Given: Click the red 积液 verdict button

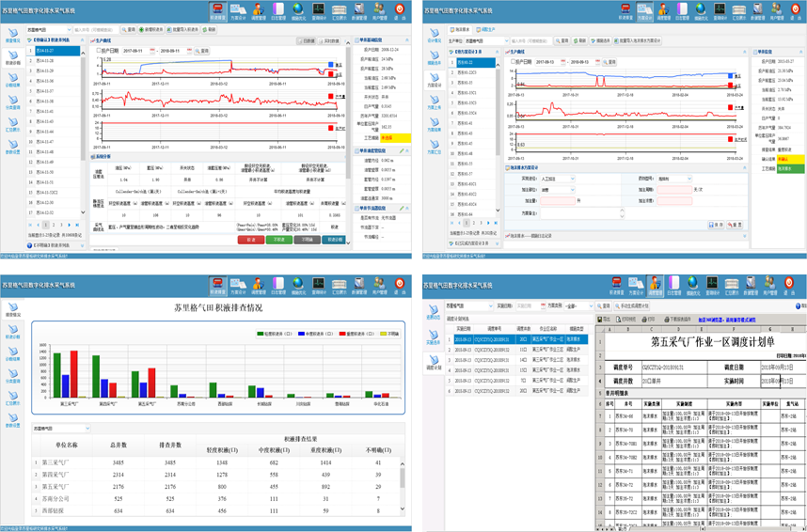Looking at the screenshot, I should (251, 240).
